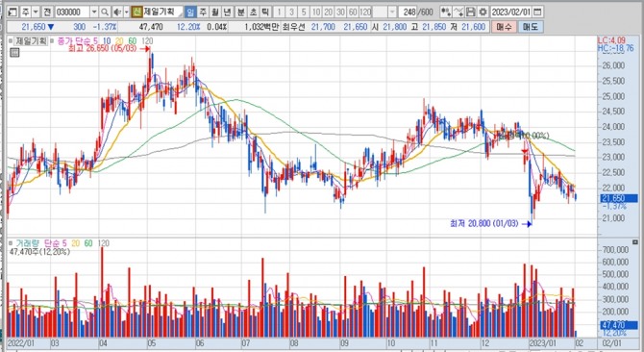Click the grid table icon under 제일기획 label
The height and width of the screenshot is (352, 644).
[14, 52]
